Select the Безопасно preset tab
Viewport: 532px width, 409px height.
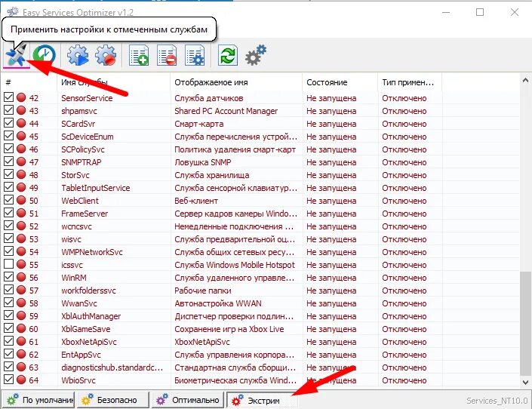click(x=113, y=400)
